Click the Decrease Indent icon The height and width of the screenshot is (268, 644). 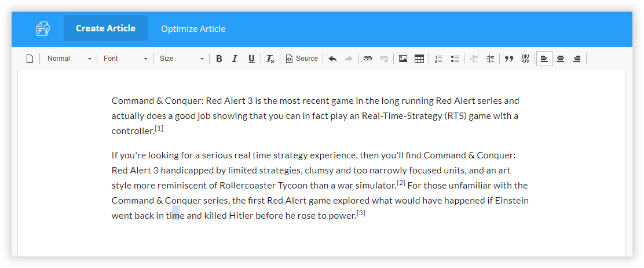(x=474, y=59)
